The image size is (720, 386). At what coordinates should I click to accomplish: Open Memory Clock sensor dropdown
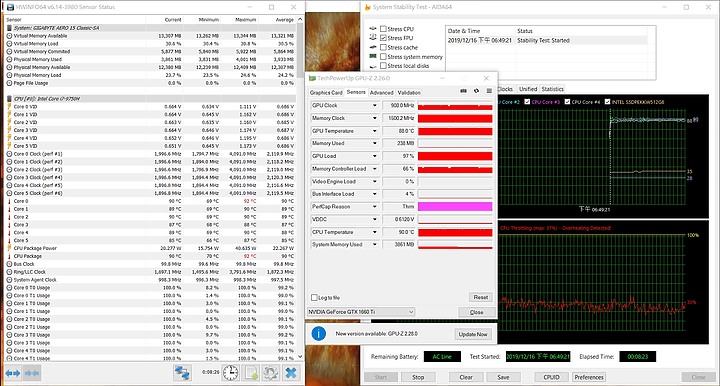[x=375, y=118]
